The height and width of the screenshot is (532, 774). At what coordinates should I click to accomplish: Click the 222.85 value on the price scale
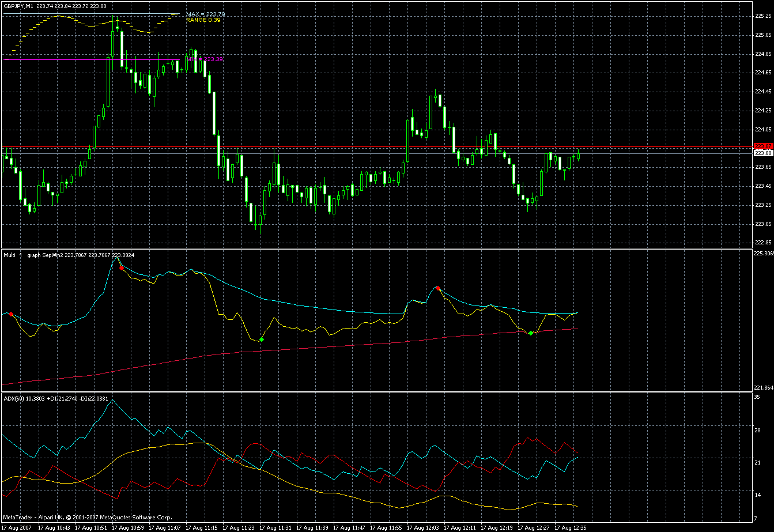tap(763, 243)
